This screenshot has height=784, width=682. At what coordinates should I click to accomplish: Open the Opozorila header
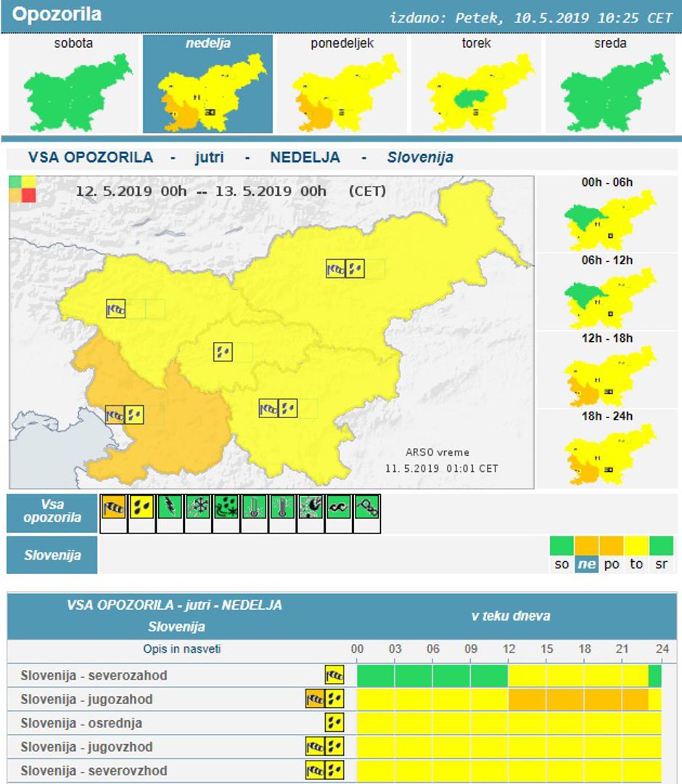pos(58,13)
